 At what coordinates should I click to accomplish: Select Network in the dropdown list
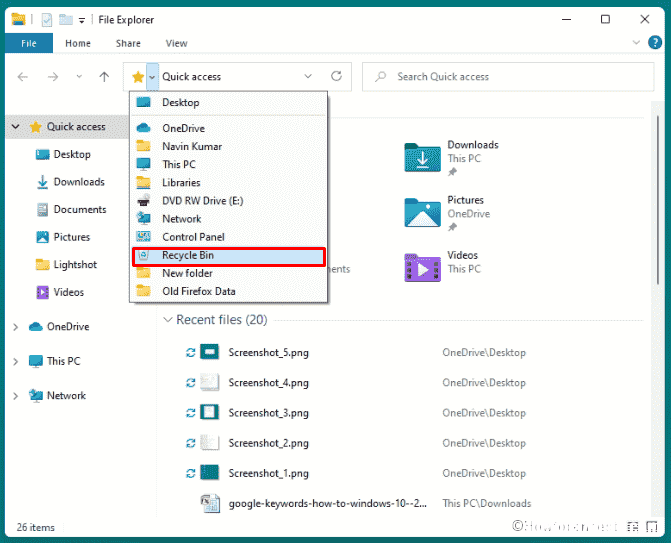(229, 219)
